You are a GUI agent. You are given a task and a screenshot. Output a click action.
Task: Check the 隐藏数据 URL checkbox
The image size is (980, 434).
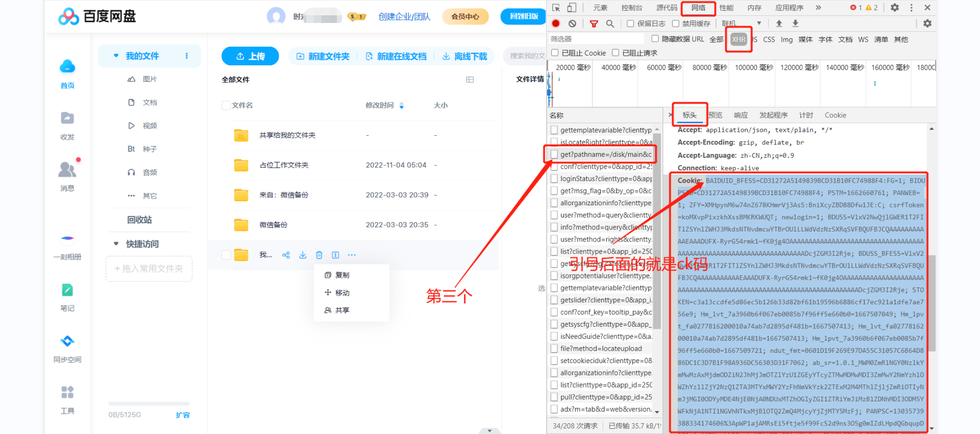tap(655, 39)
